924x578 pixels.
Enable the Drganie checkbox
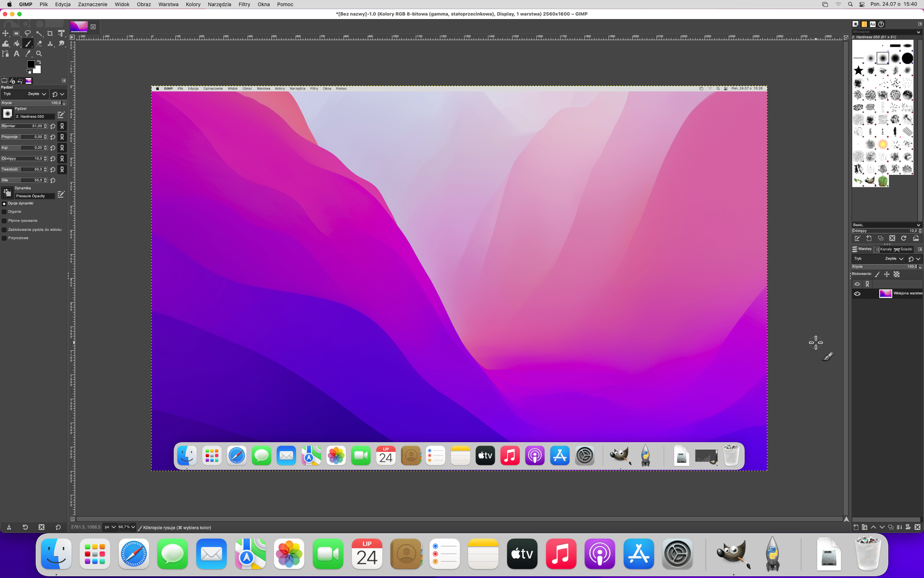(4, 212)
